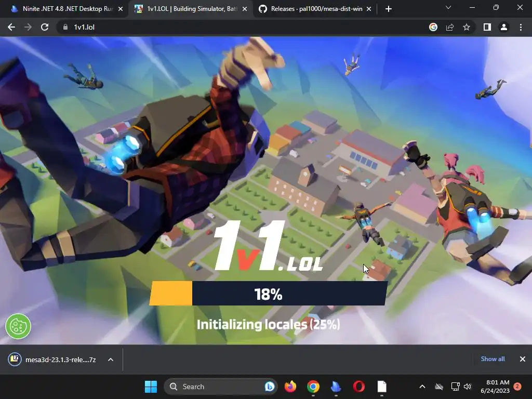Close the downloads bar
Viewport: 532px width, 399px height.
[523, 359]
